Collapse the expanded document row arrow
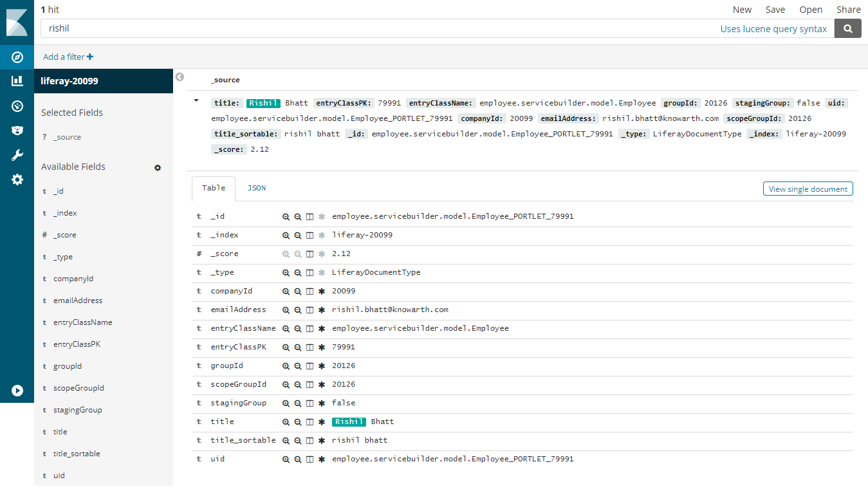 196,100
